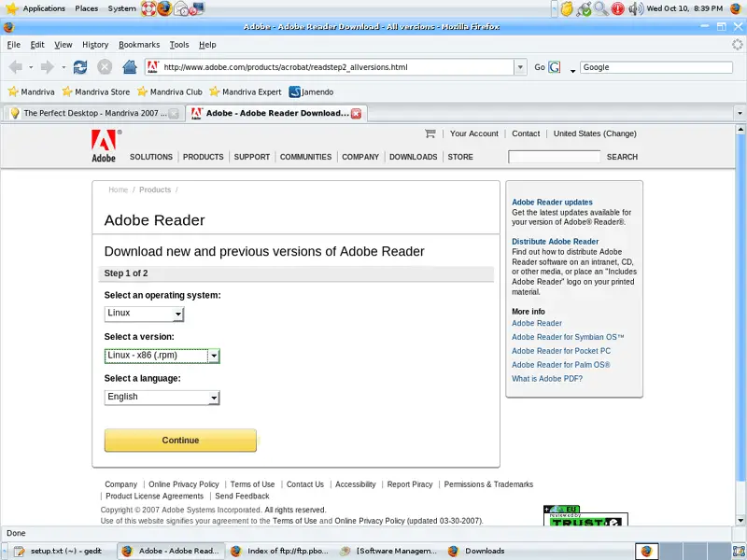This screenshot has height=560, width=747.
Task: Open the Distribute Adobe Reader link
Action: (x=555, y=242)
